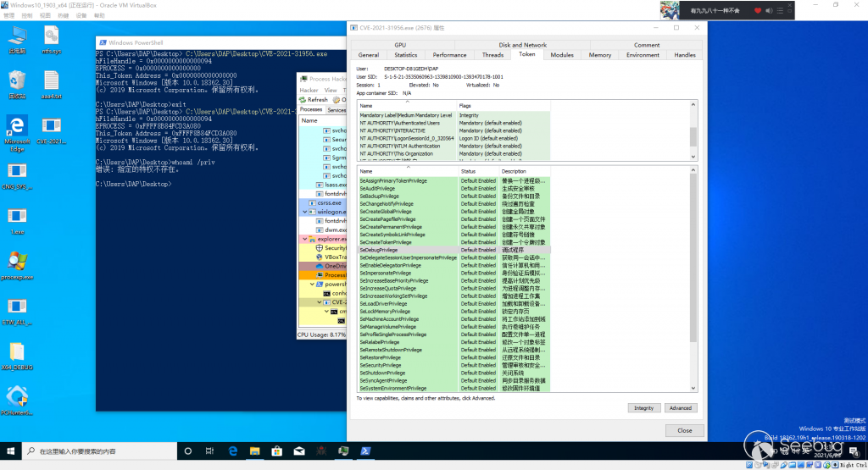Screen dimensions: 868x470
Task: Open the Handles tab
Action: (x=684, y=55)
